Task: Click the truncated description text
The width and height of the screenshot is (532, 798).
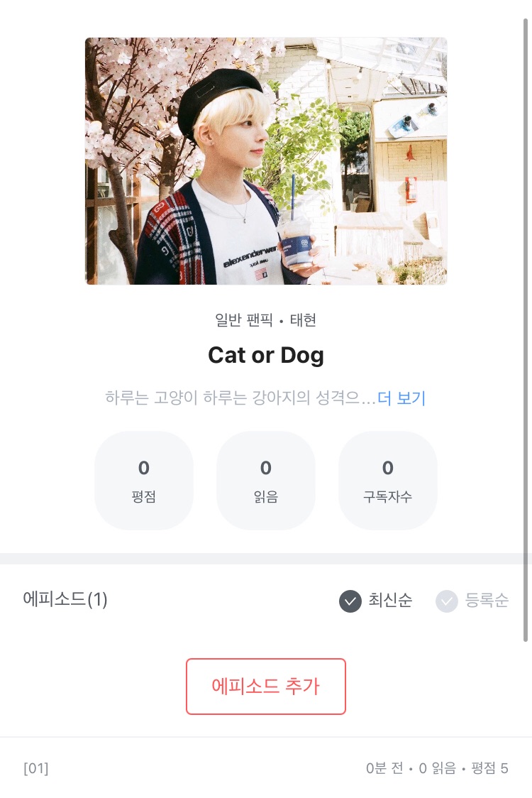Action: click(240, 398)
